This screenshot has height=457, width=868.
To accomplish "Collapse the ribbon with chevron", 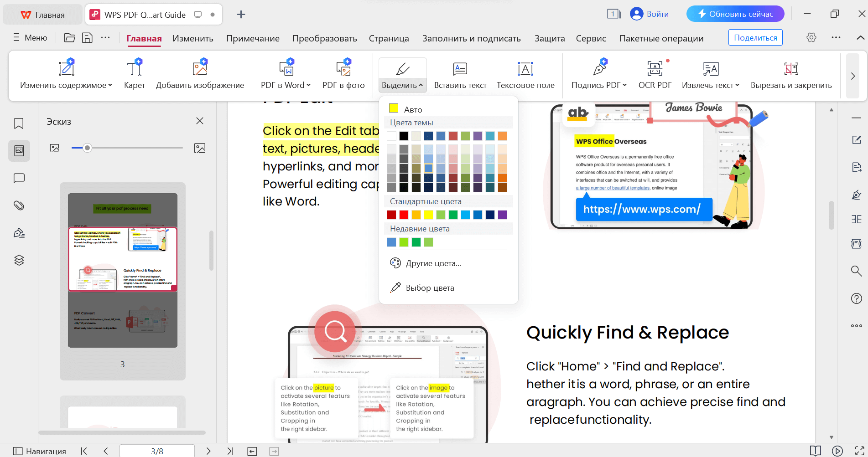I will coord(860,38).
